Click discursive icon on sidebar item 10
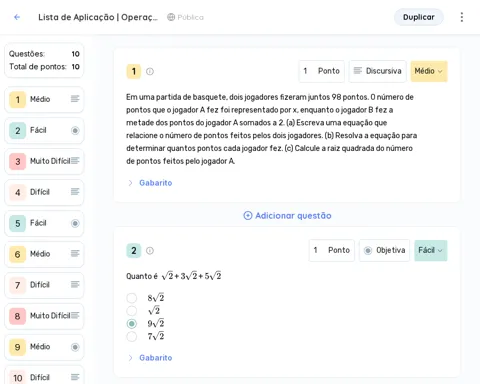 pyautogui.click(x=75, y=377)
